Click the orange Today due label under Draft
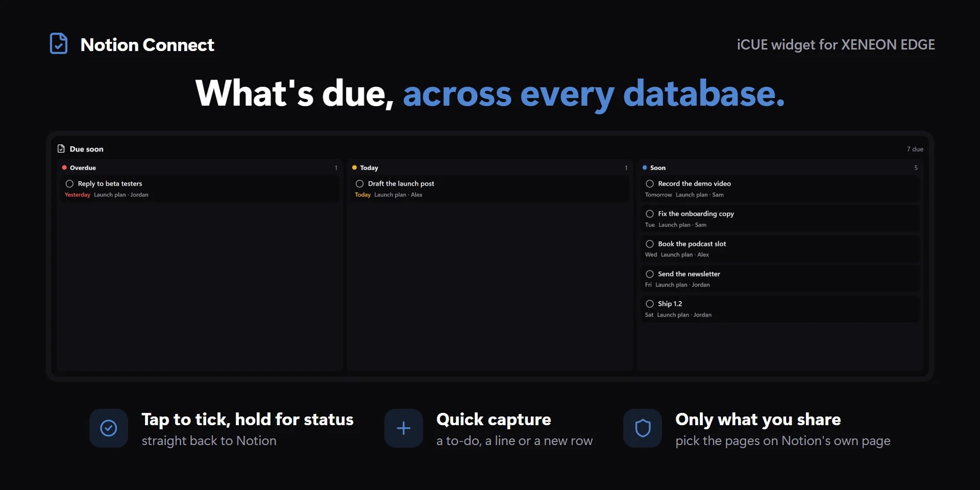The width and height of the screenshot is (980, 490). click(x=362, y=195)
